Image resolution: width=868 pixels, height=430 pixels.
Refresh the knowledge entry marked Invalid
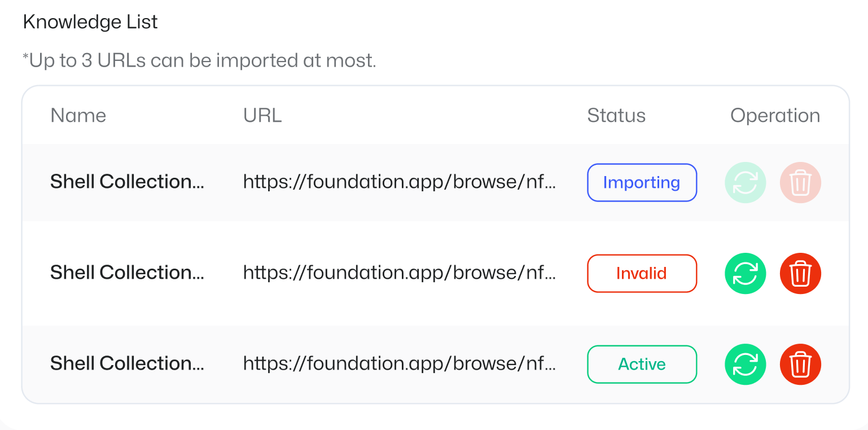pos(745,274)
